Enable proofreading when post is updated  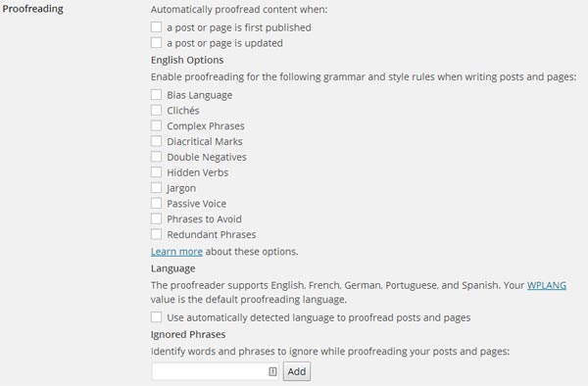click(157, 43)
